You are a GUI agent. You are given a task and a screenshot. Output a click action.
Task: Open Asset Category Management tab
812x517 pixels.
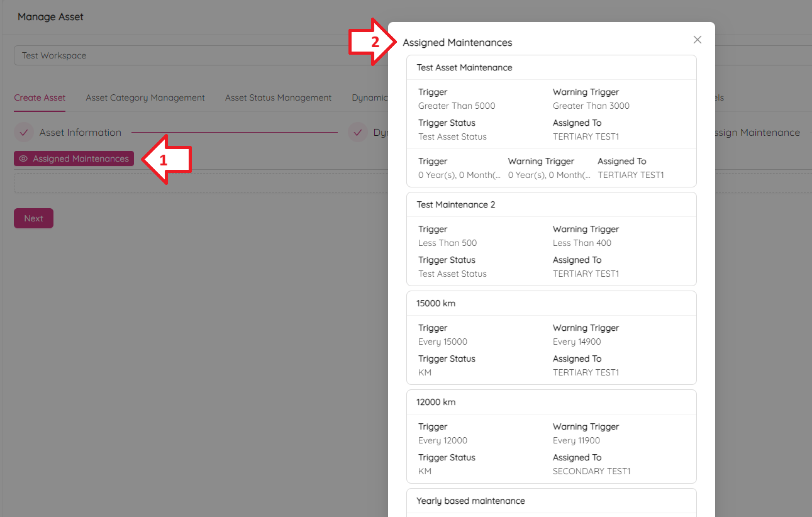pos(145,98)
